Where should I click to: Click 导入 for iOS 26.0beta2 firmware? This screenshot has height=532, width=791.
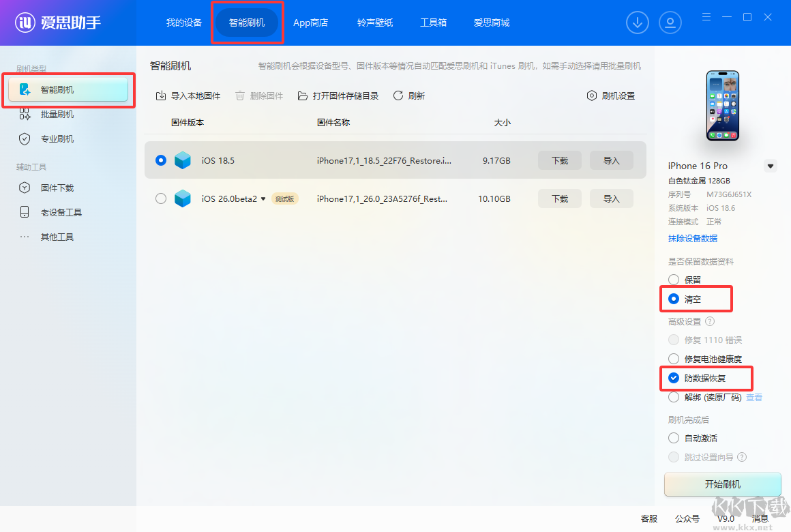tap(611, 198)
